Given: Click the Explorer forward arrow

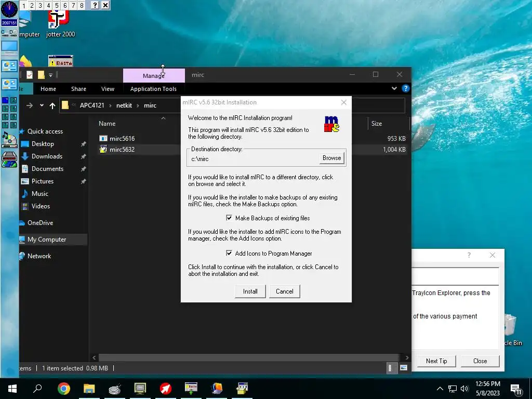Looking at the screenshot, I should (x=30, y=105).
